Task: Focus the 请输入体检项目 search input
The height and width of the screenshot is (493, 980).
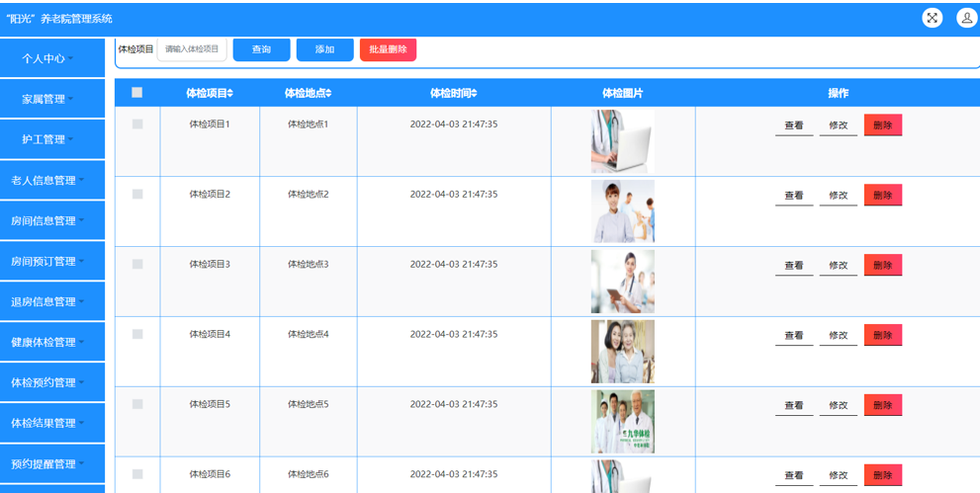Action: (192, 49)
